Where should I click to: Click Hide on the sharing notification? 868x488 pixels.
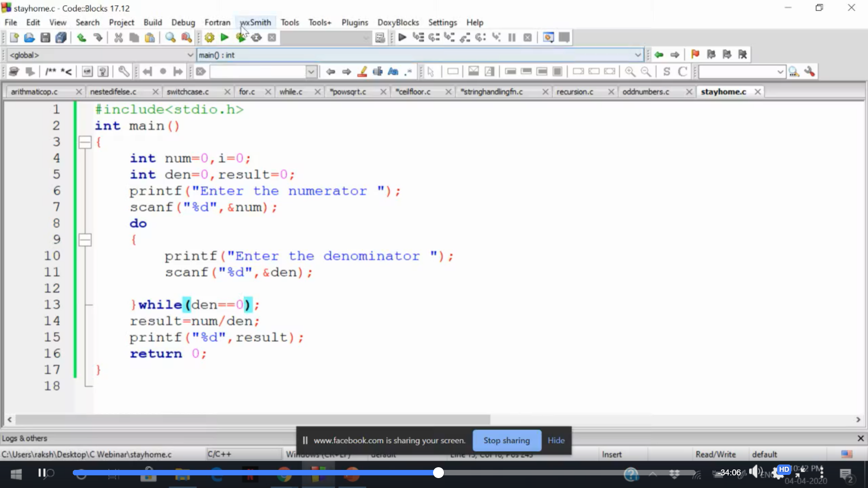(x=556, y=441)
